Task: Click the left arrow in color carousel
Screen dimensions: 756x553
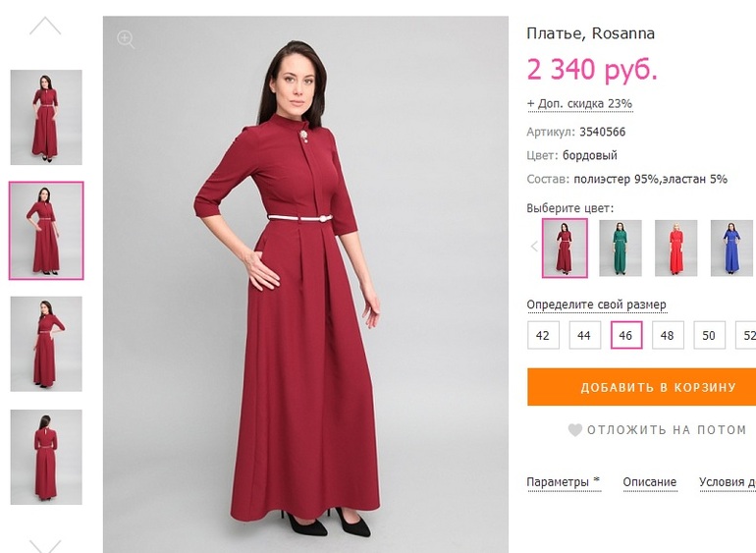Action: [x=534, y=247]
